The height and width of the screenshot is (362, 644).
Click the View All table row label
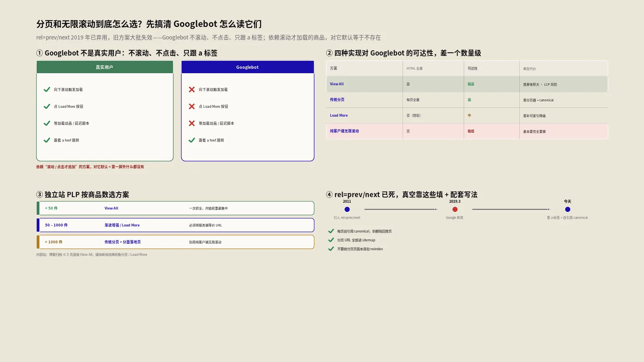(x=336, y=84)
